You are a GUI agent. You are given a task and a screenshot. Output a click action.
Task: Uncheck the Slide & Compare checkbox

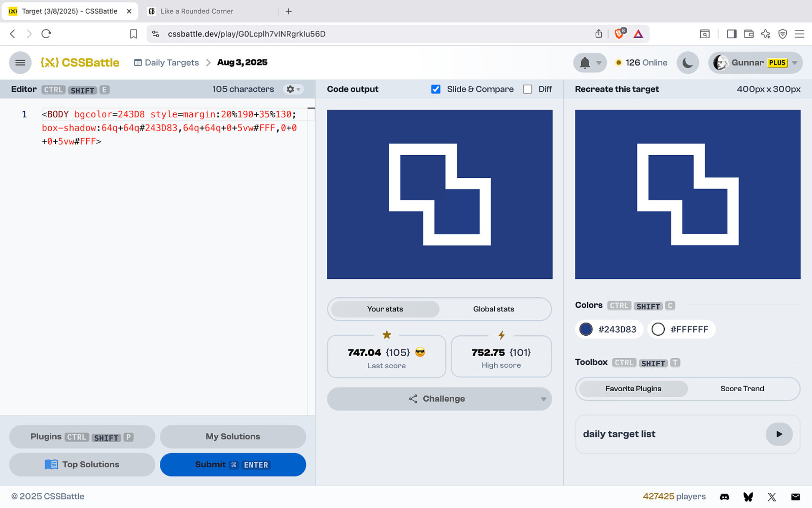pyautogui.click(x=436, y=89)
